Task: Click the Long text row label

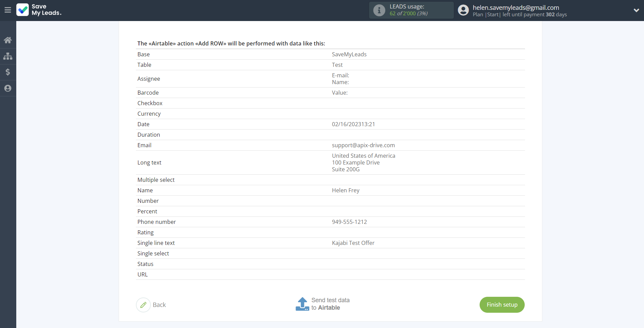Action: (149, 162)
